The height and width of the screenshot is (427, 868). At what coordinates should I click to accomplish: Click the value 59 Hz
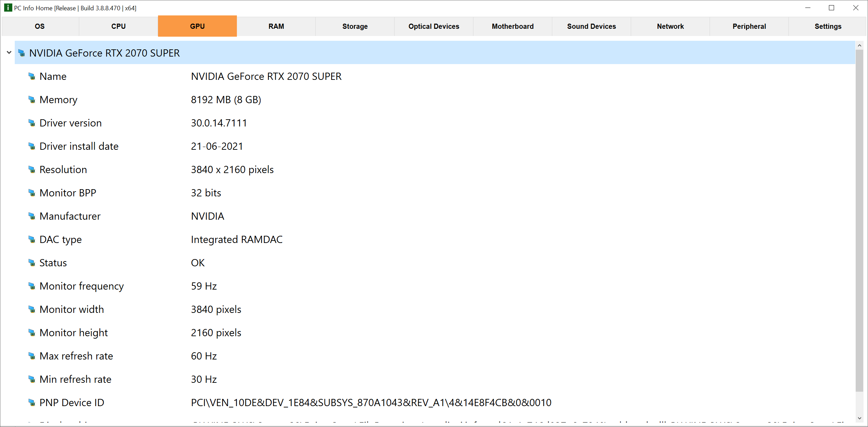click(204, 286)
